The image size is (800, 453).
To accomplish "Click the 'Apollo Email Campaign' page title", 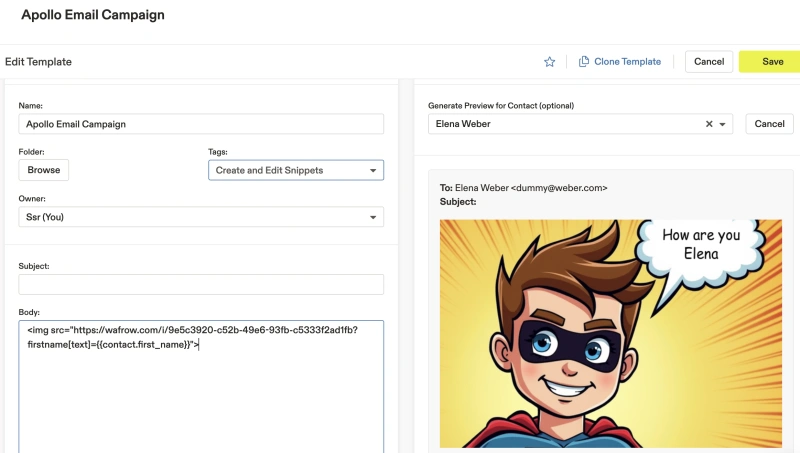I will click(x=93, y=15).
